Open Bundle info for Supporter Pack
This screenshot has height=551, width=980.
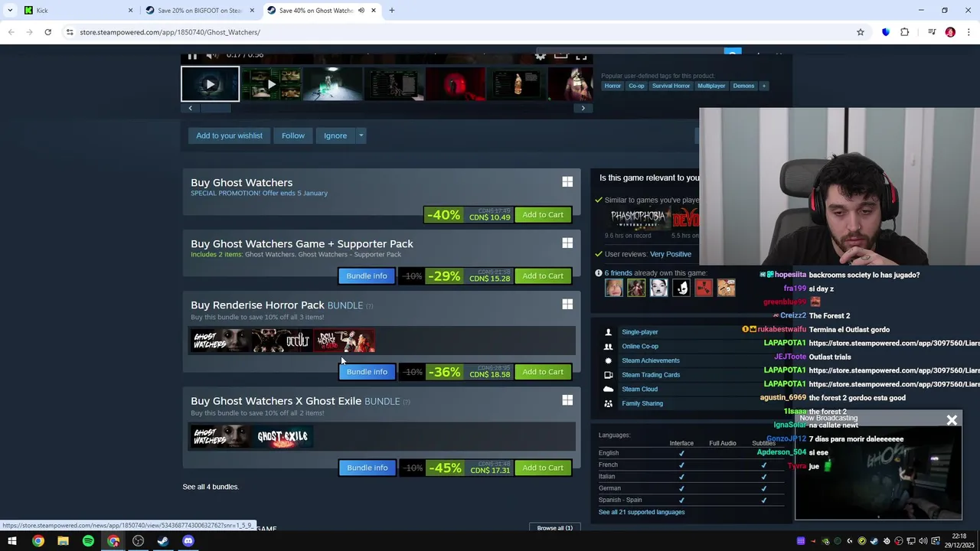(367, 276)
